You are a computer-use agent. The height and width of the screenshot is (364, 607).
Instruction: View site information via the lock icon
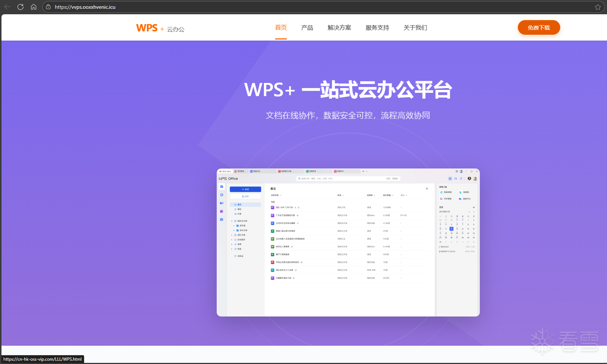point(48,7)
